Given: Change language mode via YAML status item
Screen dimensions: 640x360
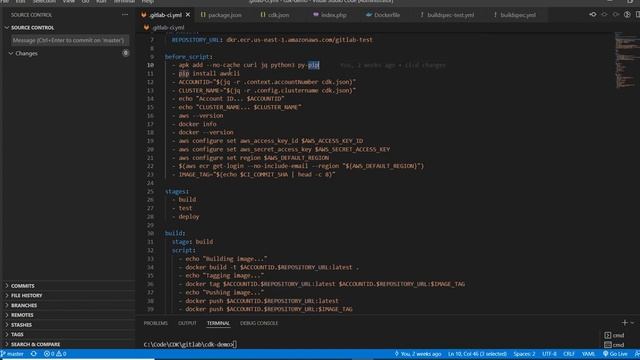Looking at the screenshot, I should coord(588,354).
